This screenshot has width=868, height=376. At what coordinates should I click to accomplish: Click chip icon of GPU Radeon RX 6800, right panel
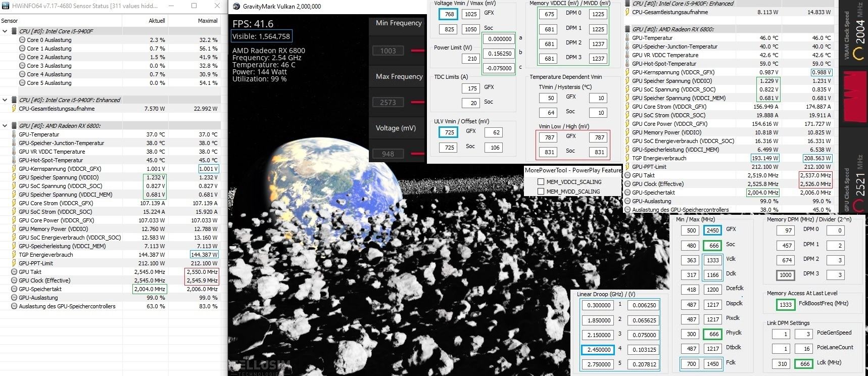coord(628,29)
